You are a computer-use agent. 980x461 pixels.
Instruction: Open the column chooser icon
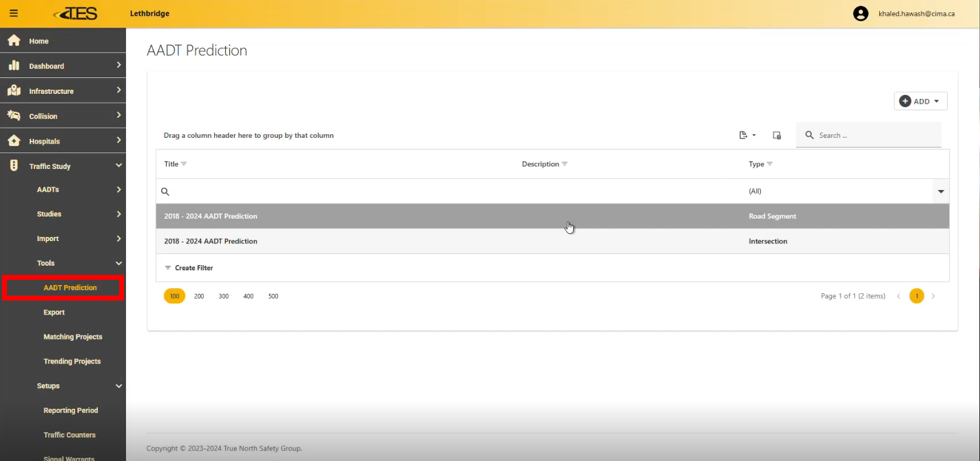(777, 135)
